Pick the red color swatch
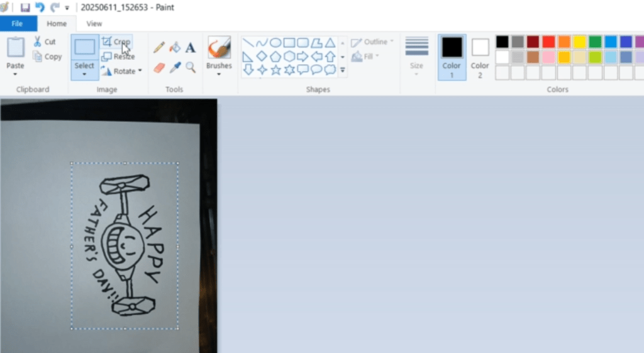This screenshot has height=353, width=644. 548,42
